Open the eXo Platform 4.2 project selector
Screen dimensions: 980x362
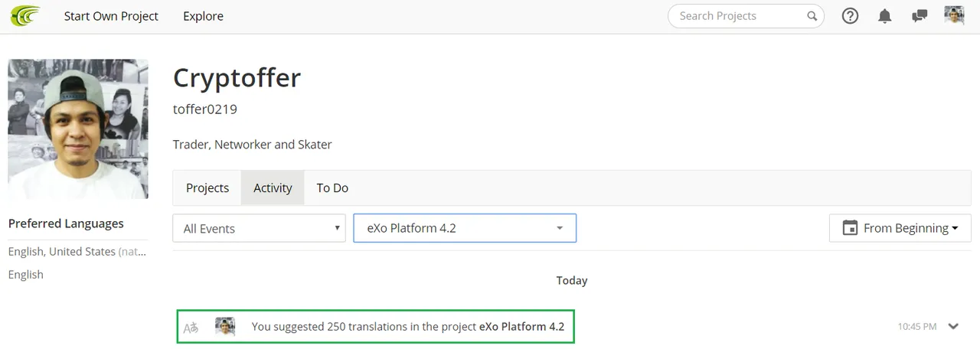tap(465, 228)
